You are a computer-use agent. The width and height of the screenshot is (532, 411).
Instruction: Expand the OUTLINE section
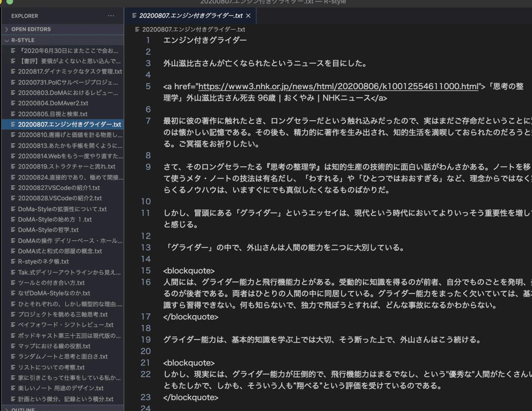62,409
